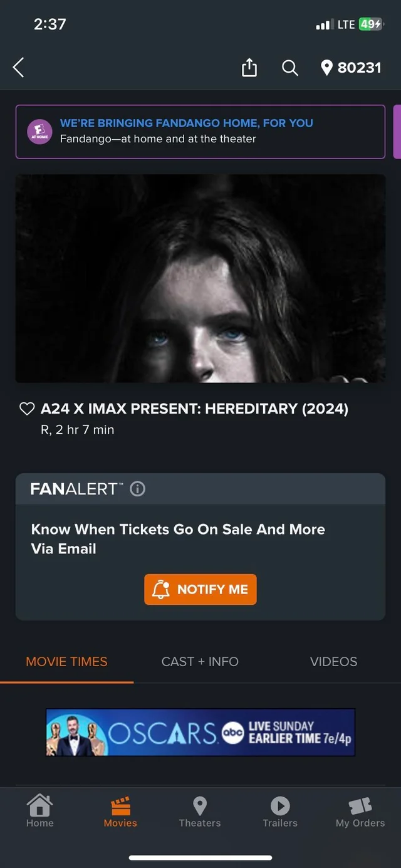This screenshot has height=868, width=401.
Task: Switch to the Videos tab
Action: pyautogui.click(x=333, y=661)
